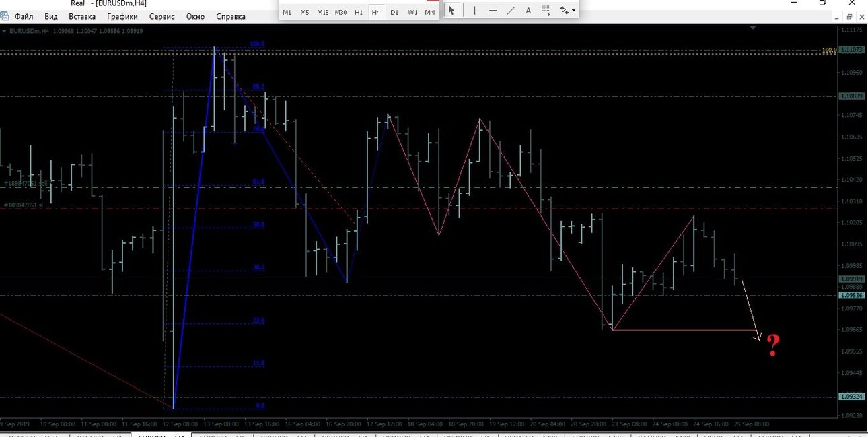Restore the inner chart window

(851, 16)
